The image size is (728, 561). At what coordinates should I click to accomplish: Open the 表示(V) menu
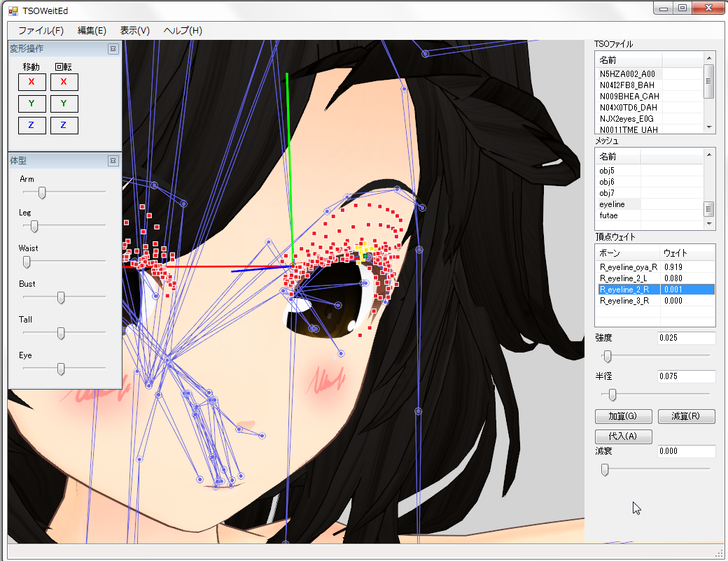click(x=134, y=31)
